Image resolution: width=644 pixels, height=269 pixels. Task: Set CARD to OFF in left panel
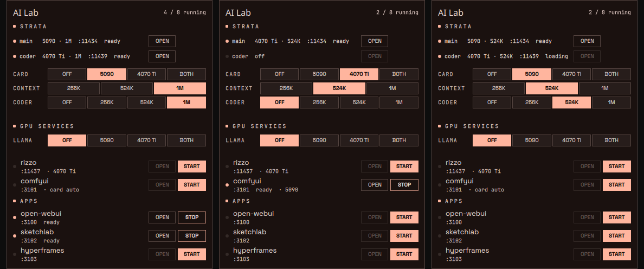coord(67,74)
